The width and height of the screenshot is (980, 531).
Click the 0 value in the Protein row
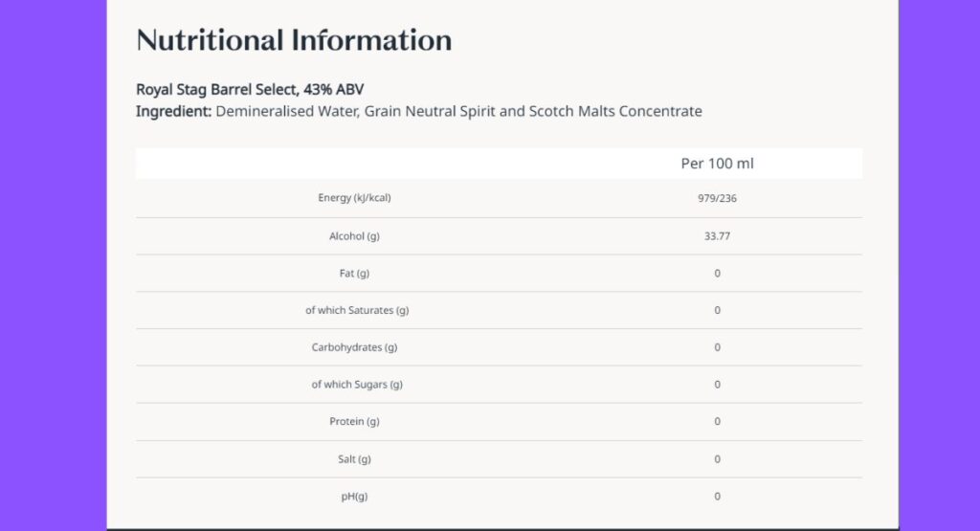(717, 422)
